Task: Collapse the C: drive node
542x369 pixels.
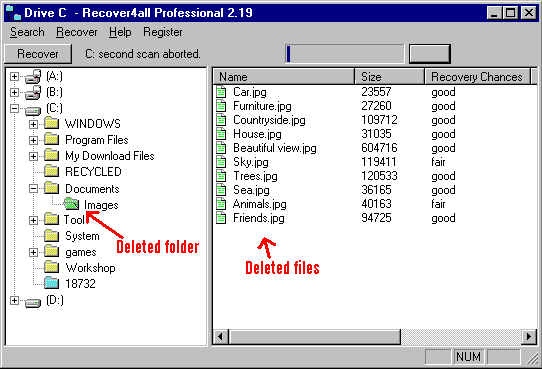Action: 14,108
